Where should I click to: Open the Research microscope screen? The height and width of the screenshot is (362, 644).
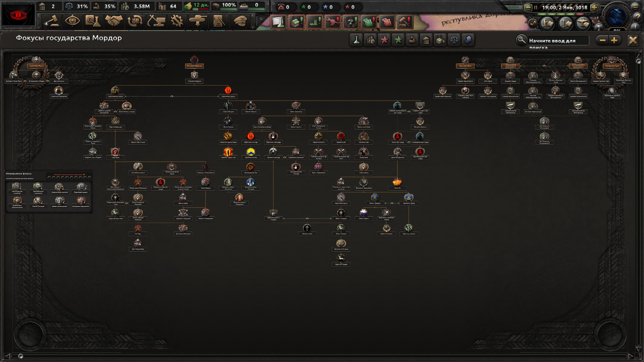[93, 21]
